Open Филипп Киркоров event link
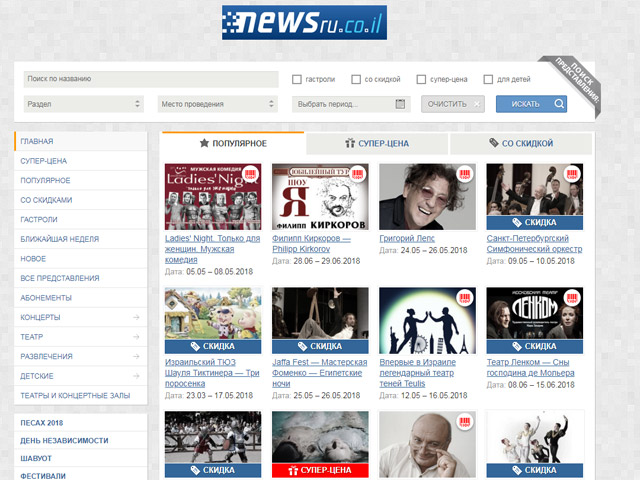This screenshot has height=480, width=640. 311,244
